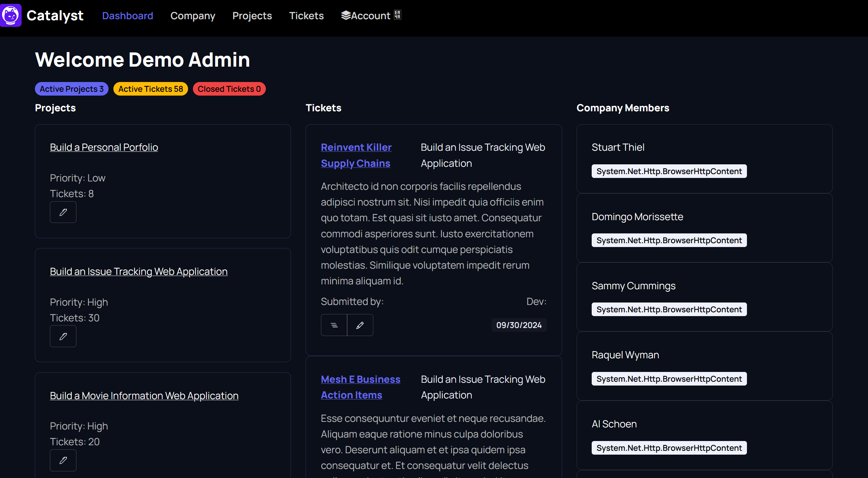Click Raquel Wyman's name
The width and height of the screenshot is (868, 478).
[x=625, y=355]
